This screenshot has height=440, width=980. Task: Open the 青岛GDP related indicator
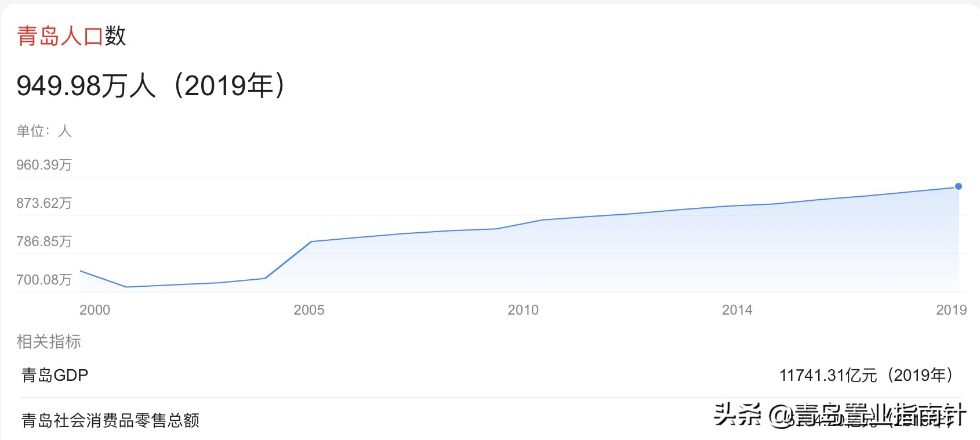pos(55,376)
